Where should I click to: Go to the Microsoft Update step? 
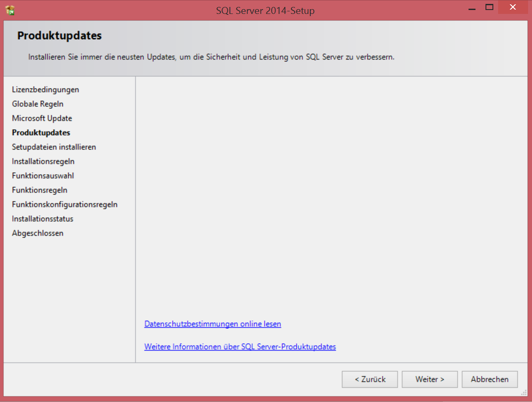coord(42,118)
